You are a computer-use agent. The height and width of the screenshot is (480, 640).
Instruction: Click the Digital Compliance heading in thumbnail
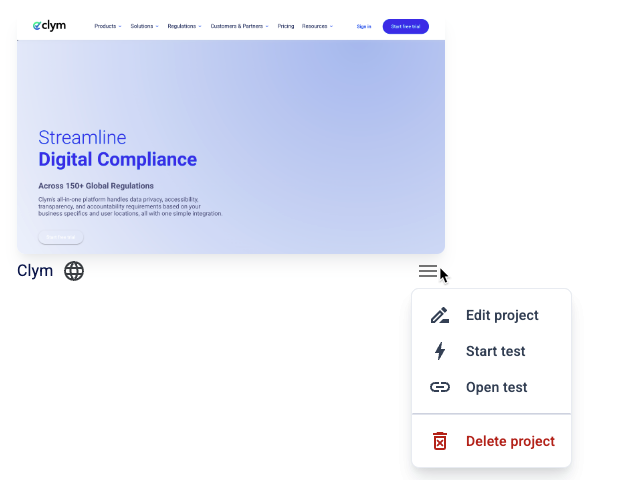(x=118, y=160)
